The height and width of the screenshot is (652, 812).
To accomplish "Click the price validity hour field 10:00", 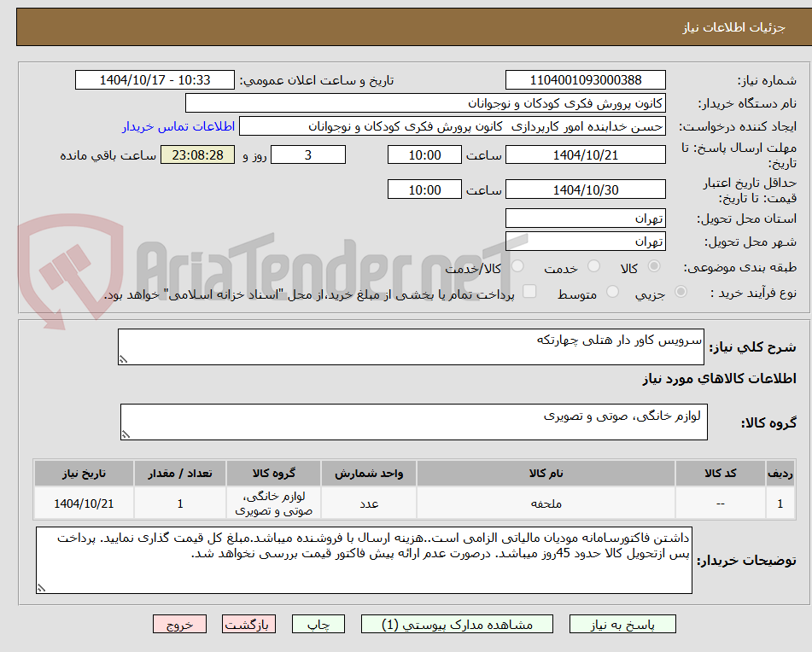I will pyautogui.click(x=424, y=189).
